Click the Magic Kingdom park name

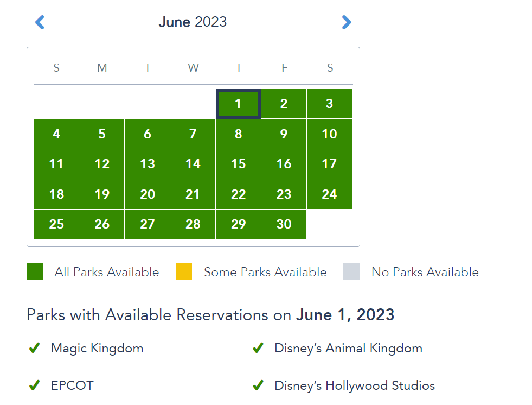pos(97,348)
